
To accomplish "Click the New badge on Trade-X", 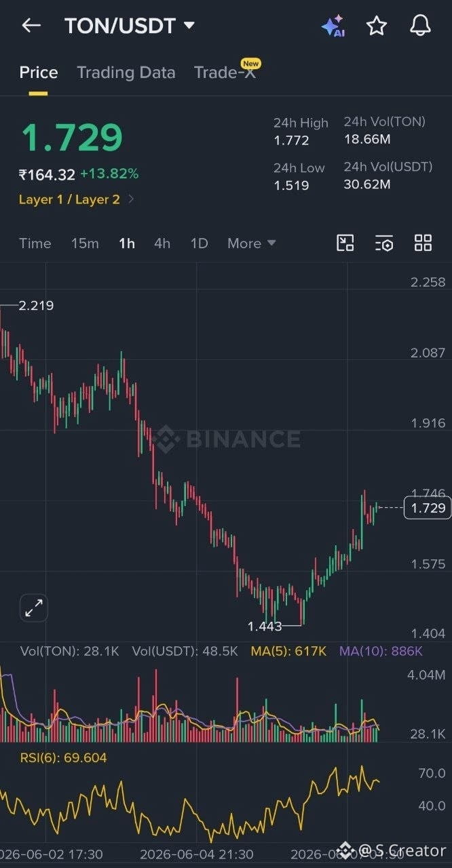I will [x=251, y=63].
